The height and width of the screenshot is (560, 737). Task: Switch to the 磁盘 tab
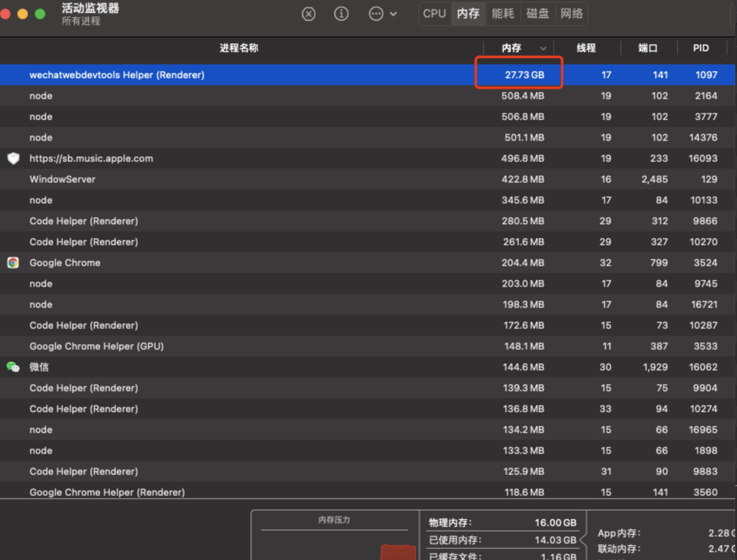click(538, 14)
